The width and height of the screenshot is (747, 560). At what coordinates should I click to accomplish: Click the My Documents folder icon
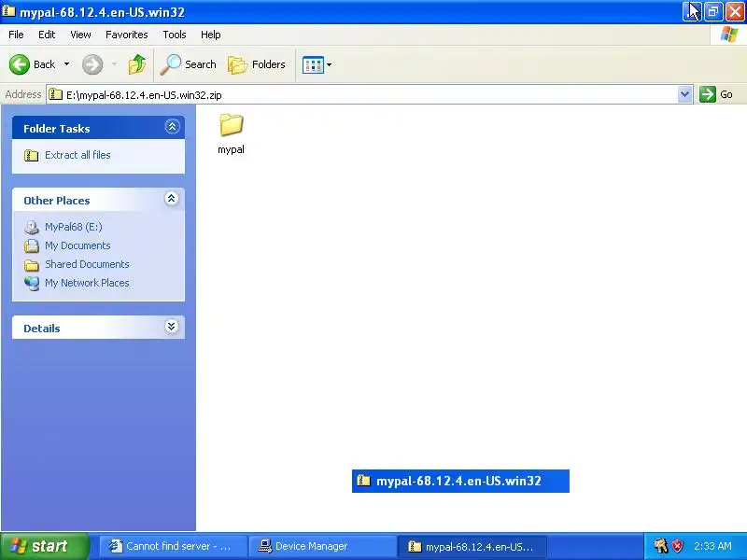click(x=32, y=246)
